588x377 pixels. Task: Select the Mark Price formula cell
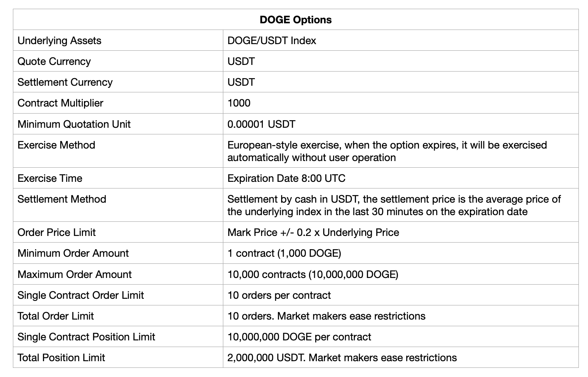coord(313,233)
